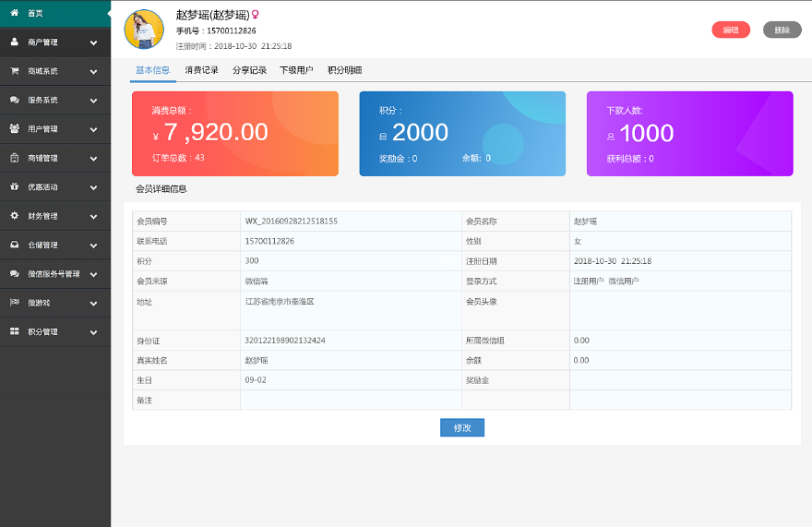Click the person icon beside 1000
Viewport: 812px width, 527px height.
[611, 137]
